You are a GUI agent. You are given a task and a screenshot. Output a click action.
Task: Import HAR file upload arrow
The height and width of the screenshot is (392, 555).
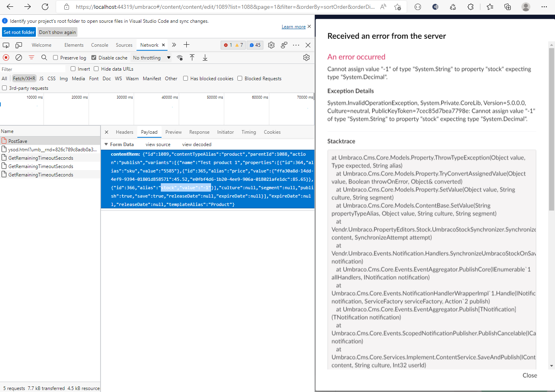pos(192,57)
